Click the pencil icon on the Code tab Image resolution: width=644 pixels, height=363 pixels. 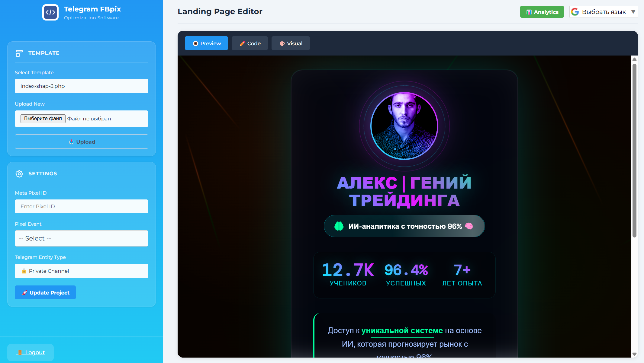tap(242, 43)
